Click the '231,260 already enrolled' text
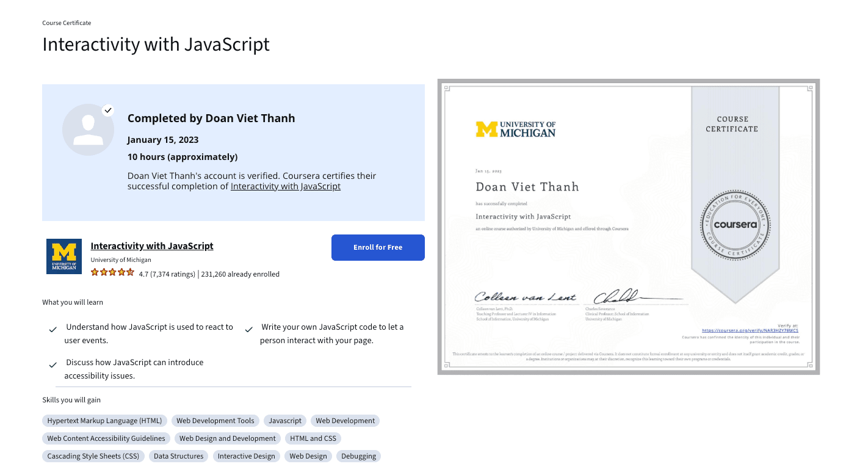This screenshot has width=868, height=472. (241, 274)
